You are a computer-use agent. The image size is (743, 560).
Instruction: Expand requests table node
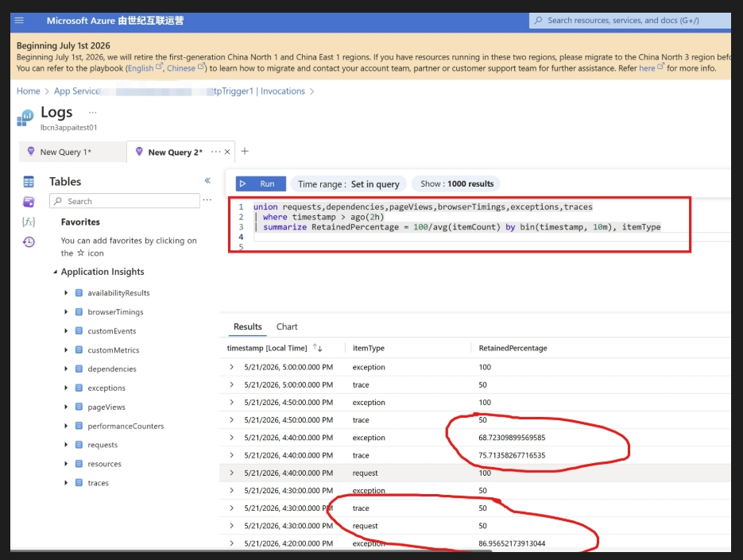point(66,444)
